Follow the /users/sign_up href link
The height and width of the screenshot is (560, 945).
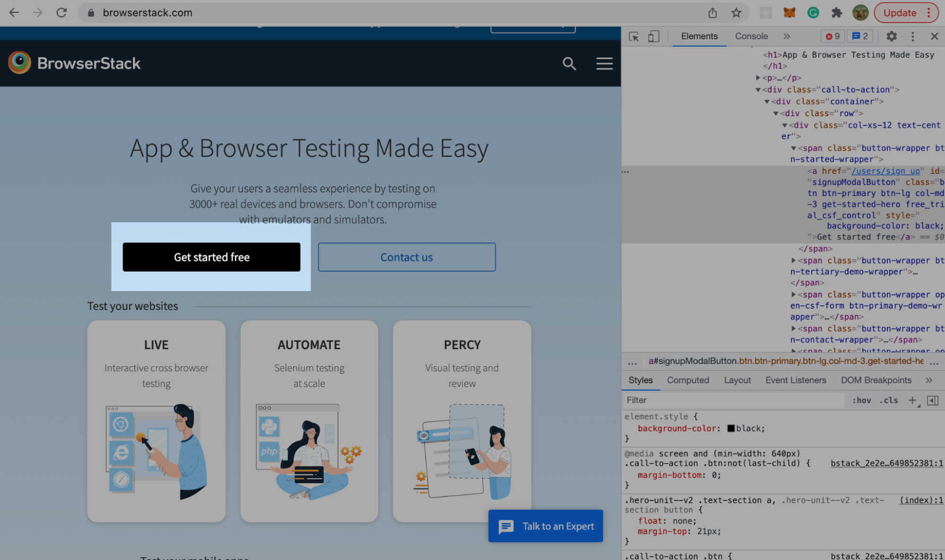(x=885, y=171)
